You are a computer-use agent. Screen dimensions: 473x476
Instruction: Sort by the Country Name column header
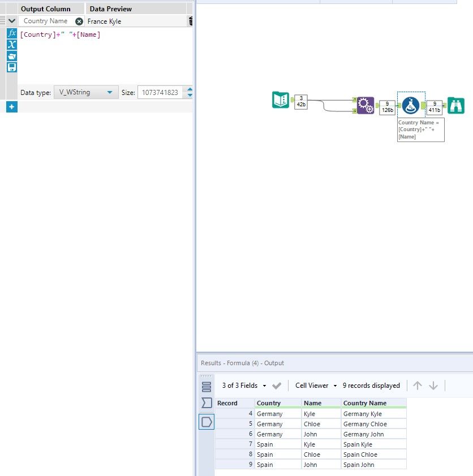[x=373, y=403]
